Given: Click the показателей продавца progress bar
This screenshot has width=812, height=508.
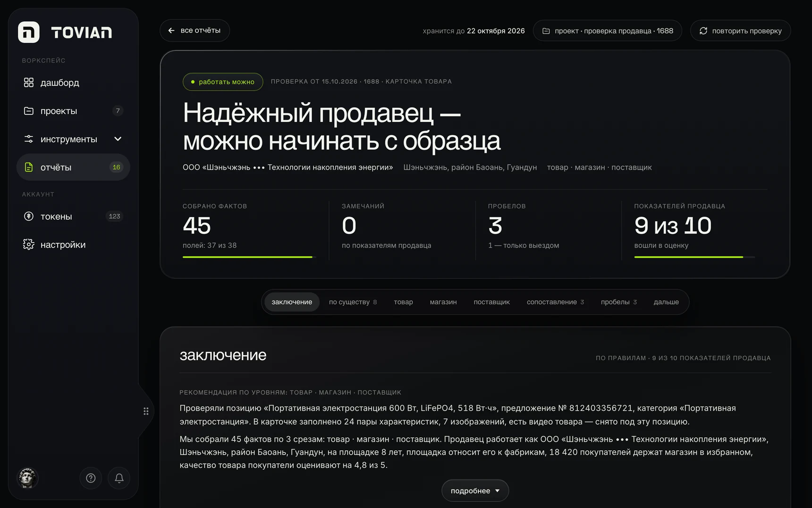Looking at the screenshot, I should click(694, 257).
